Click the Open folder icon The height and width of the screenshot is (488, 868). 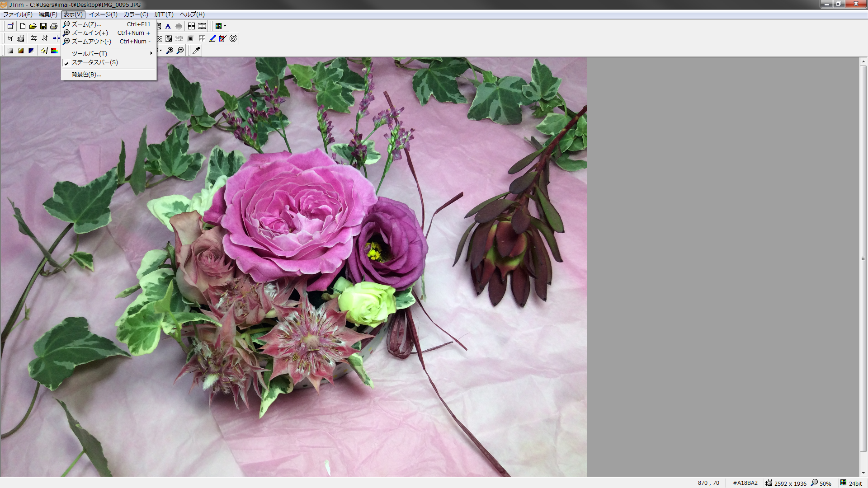[33, 26]
